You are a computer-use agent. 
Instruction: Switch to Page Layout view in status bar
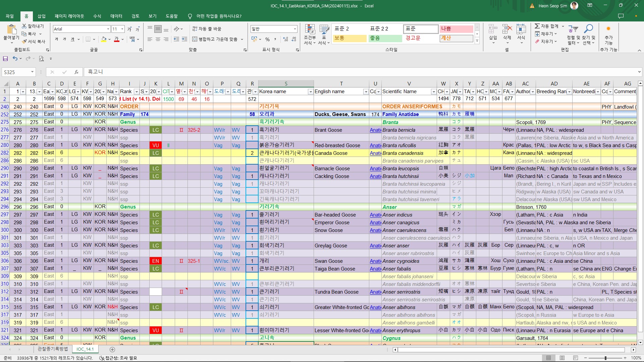[562, 358]
